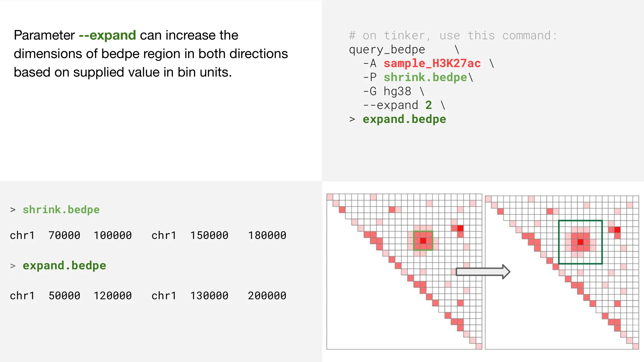This screenshot has height=362, width=644.
Task: Click the query_bedpe command name
Action: [x=387, y=50]
